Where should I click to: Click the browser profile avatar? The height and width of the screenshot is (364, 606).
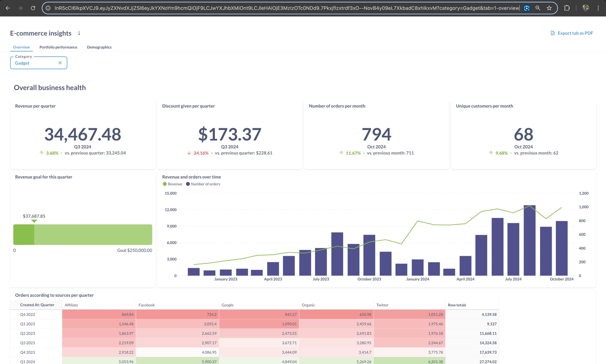585,8
